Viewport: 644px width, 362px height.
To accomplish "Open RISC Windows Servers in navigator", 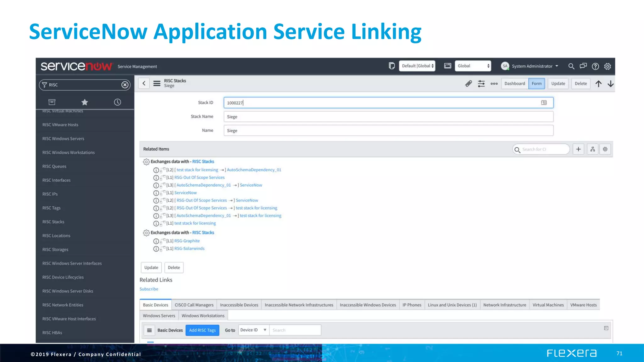I will (63, 139).
